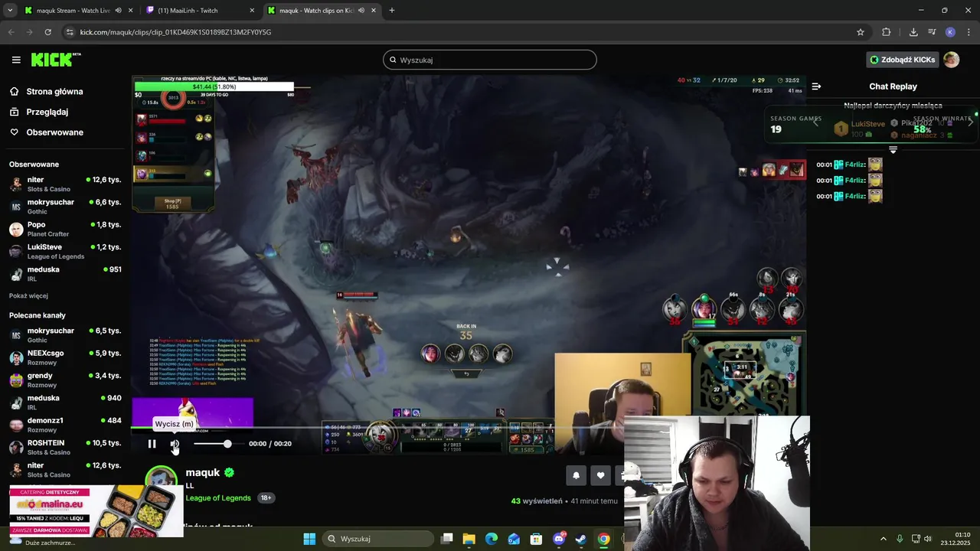This screenshot has height=551, width=980.
Task: Click Windows taskbar Wyszukaj search box
Action: point(378,539)
